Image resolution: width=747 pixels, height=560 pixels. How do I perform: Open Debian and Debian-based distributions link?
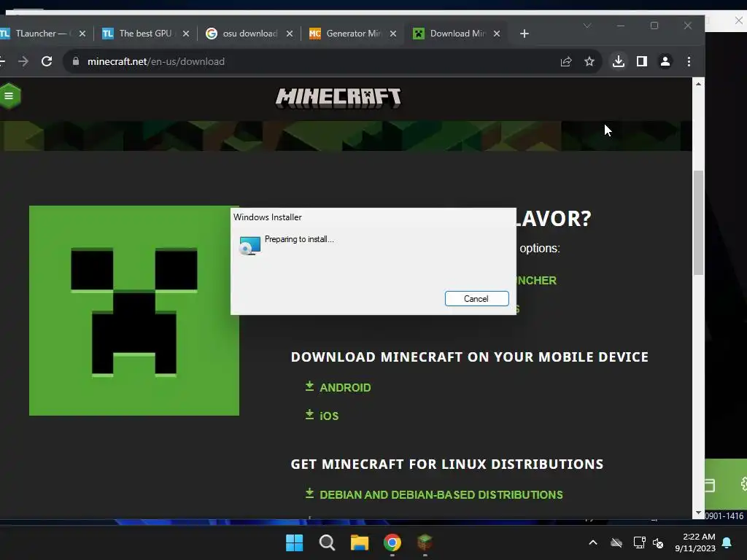(x=441, y=495)
